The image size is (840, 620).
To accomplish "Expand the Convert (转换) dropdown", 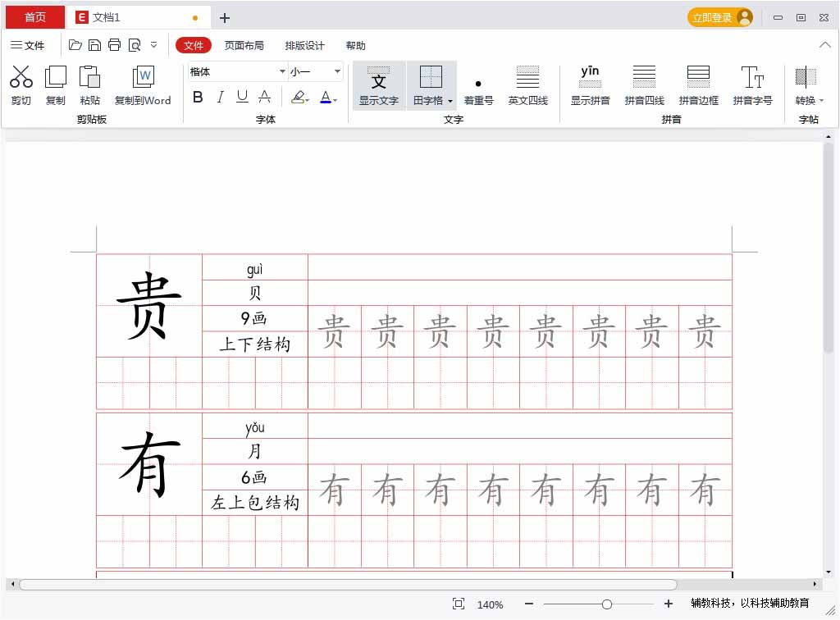I will click(x=821, y=101).
